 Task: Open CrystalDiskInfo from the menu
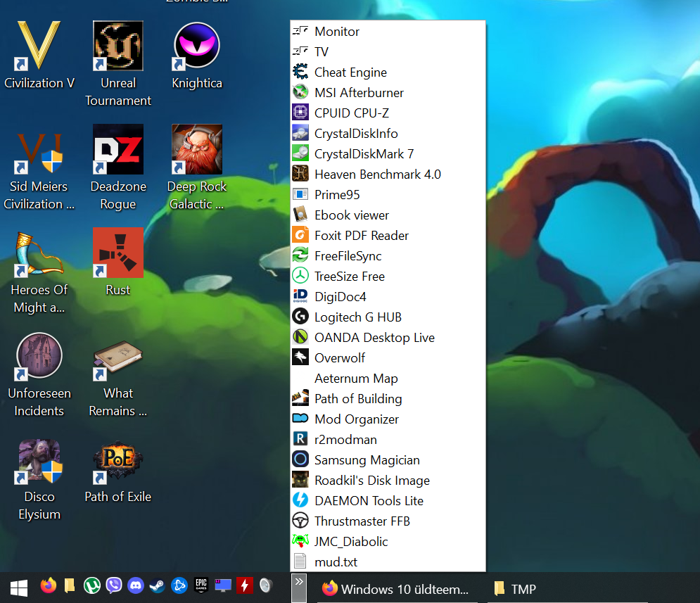pyautogui.click(x=388, y=134)
